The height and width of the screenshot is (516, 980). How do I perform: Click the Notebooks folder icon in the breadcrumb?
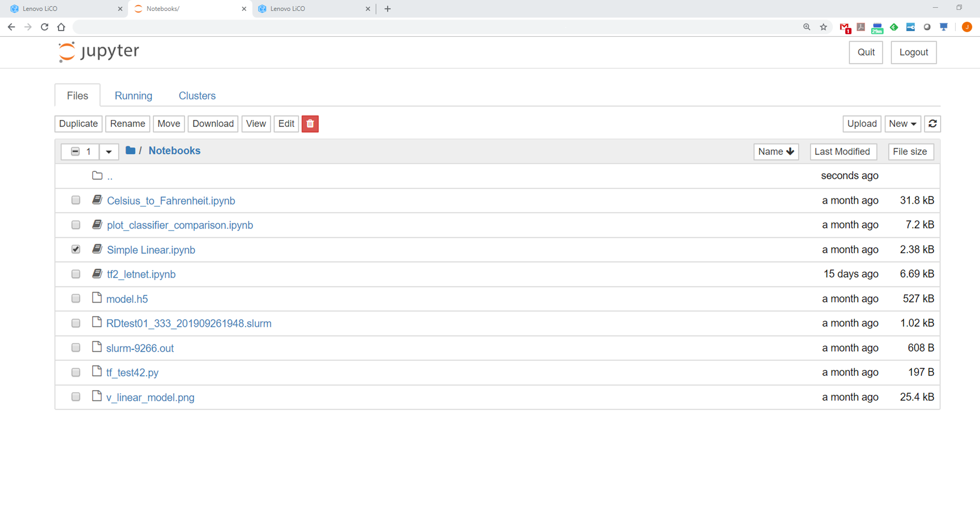[x=130, y=150]
